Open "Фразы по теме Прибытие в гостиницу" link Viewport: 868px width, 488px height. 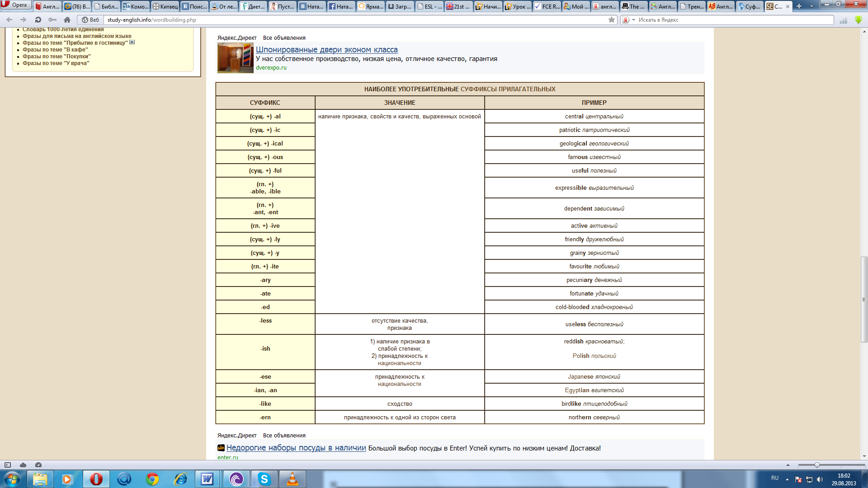[75, 43]
